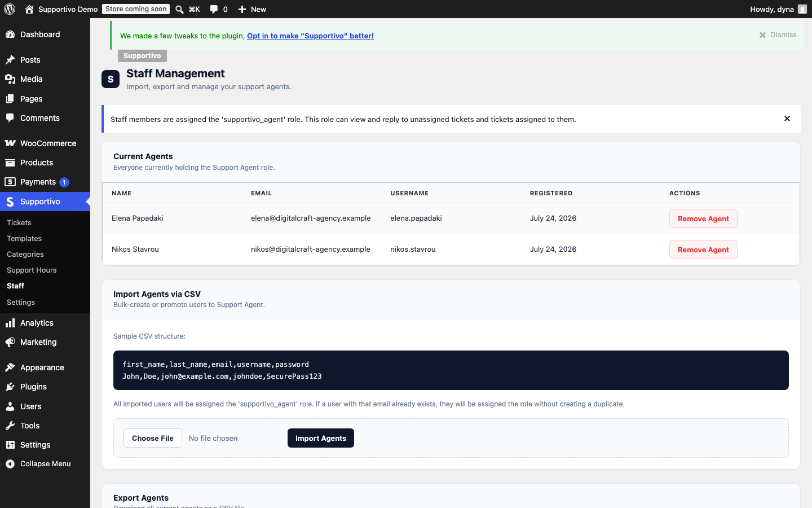Open the Dashboard menu label

click(40, 34)
